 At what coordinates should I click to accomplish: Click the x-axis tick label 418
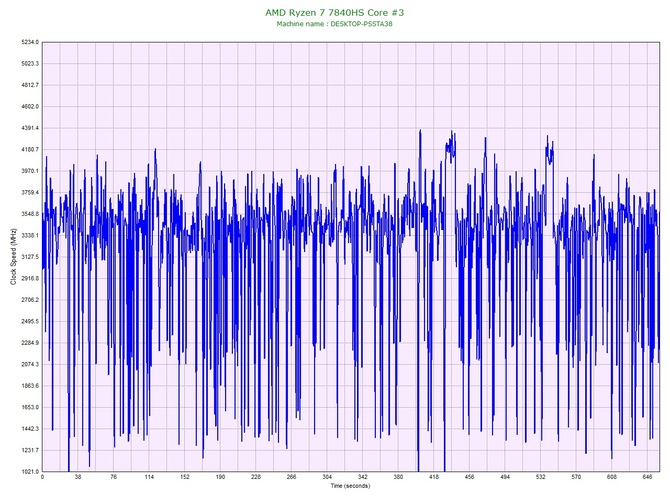pos(434,477)
